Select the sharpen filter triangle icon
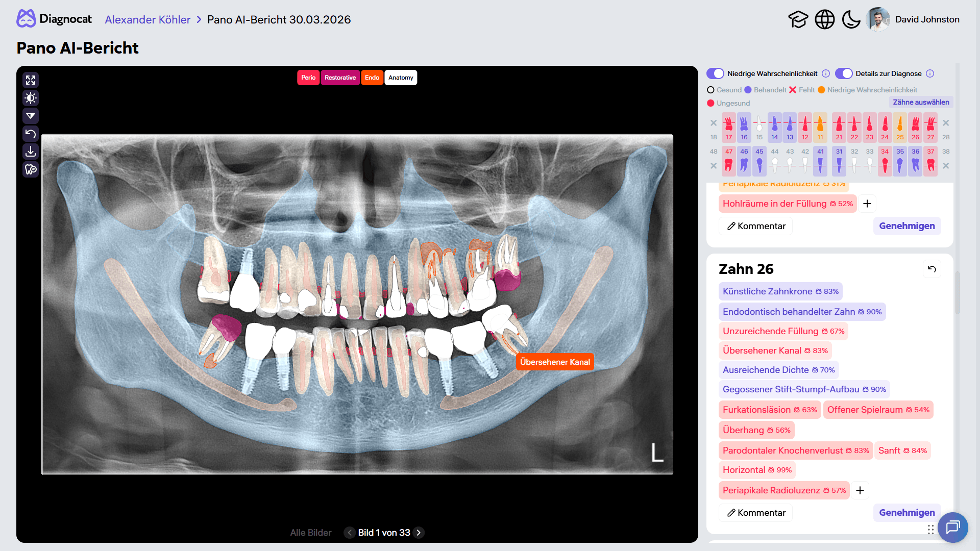Image resolution: width=980 pixels, height=551 pixels. (31, 116)
